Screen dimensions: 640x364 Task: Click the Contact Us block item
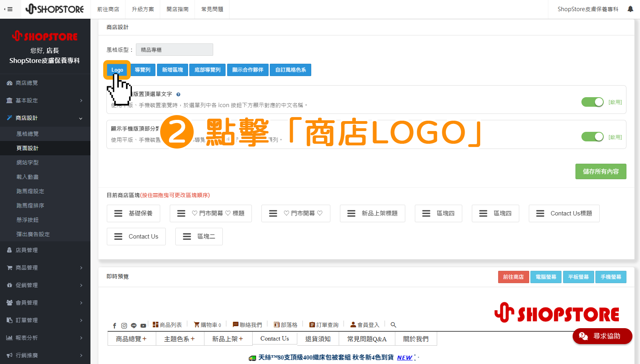coord(136,236)
